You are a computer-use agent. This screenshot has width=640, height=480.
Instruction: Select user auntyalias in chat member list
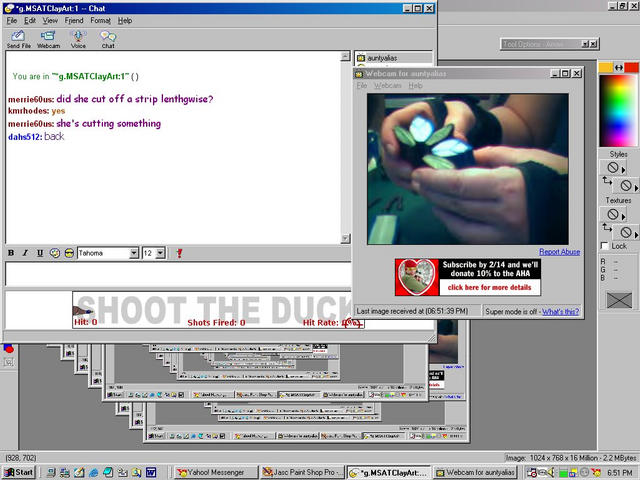coord(382,58)
